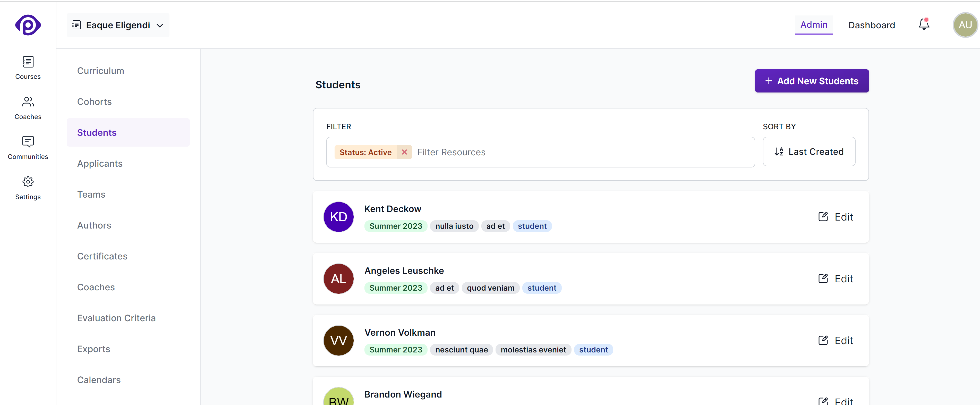Open the Applicants page from the sidebar
Viewport: 980px width, 405px height.
(100, 164)
